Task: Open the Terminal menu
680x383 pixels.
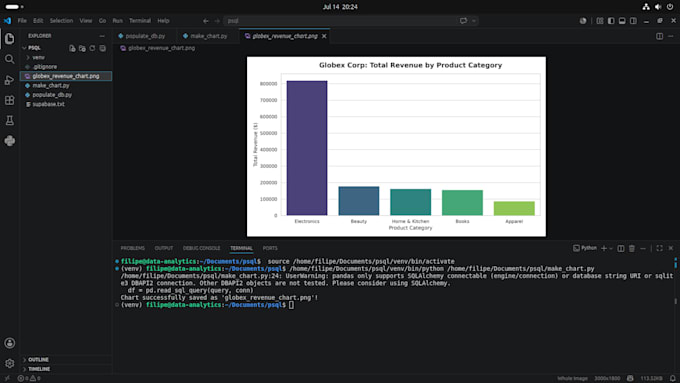Action: pos(140,21)
